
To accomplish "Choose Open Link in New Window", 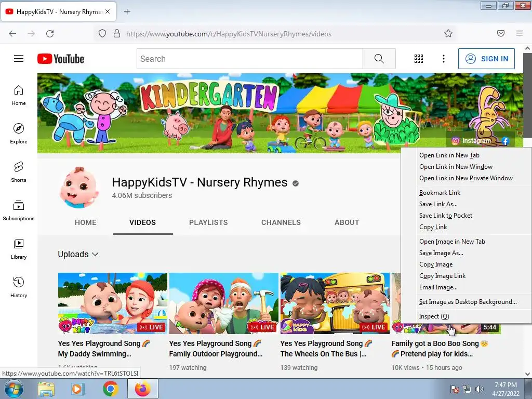I will click(466, 167).
